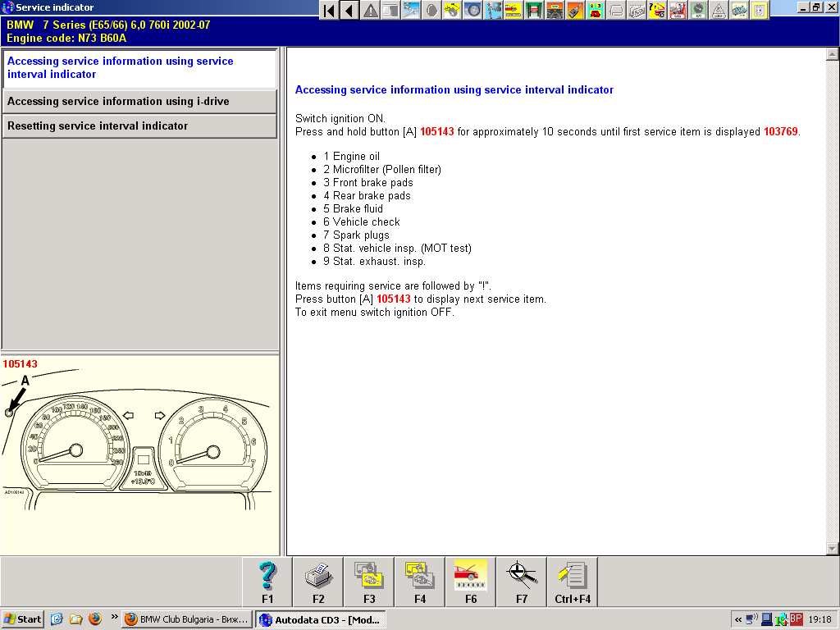Close the module with Ctrl+F4 button
Screen dimensions: 840x630
point(573,582)
